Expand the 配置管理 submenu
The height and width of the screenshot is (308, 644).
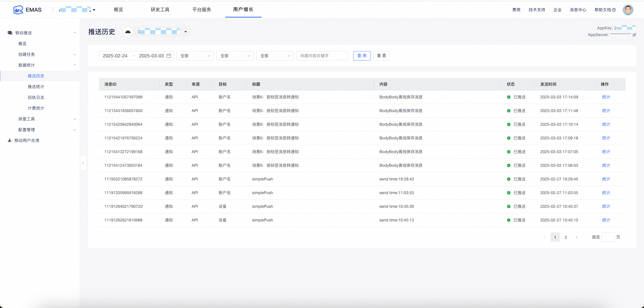click(x=75, y=130)
